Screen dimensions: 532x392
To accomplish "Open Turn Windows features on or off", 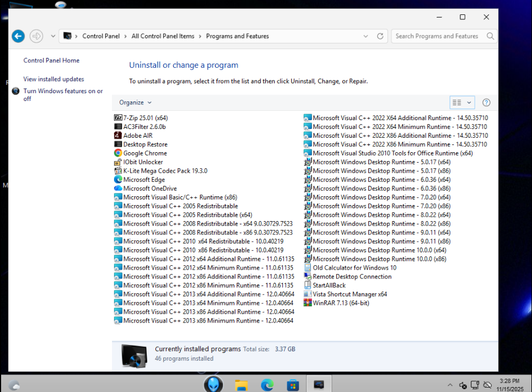I will (63, 95).
